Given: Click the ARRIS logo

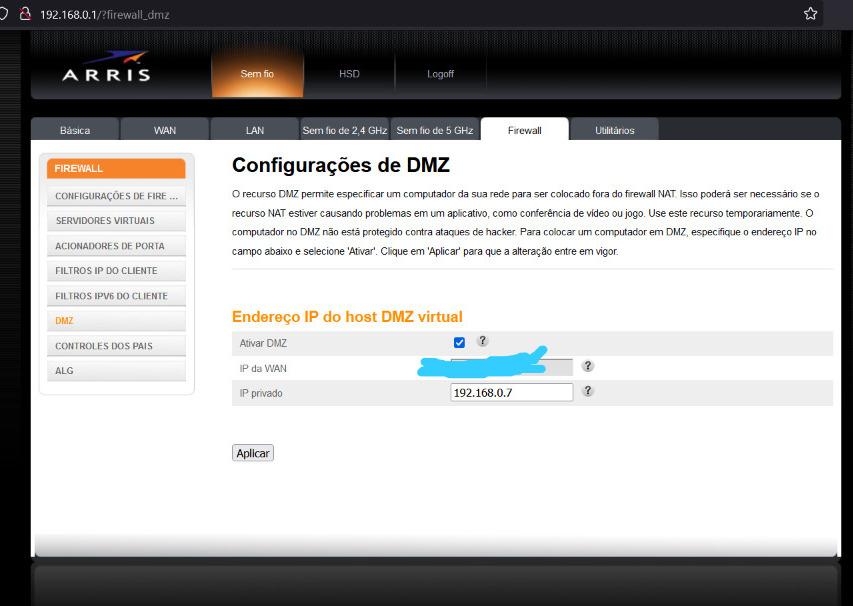Looking at the screenshot, I should tap(106, 67).
